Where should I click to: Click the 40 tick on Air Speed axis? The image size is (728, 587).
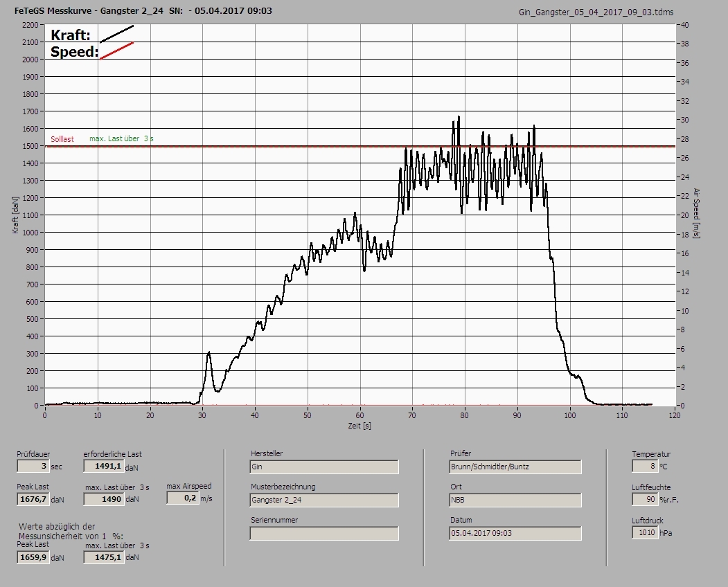tap(684, 25)
